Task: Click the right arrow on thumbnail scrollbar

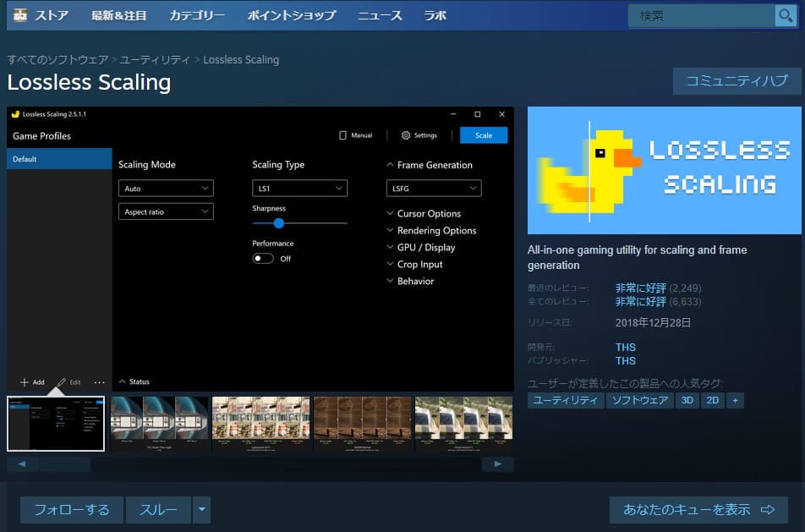Action: pyautogui.click(x=497, y=464)
